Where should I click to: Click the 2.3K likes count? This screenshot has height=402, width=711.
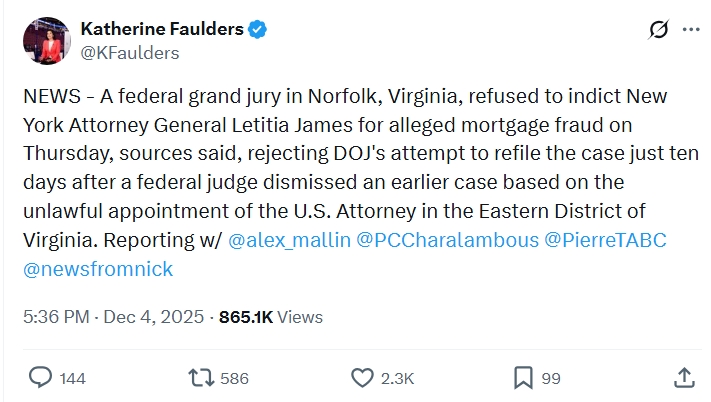click(397, 379)
